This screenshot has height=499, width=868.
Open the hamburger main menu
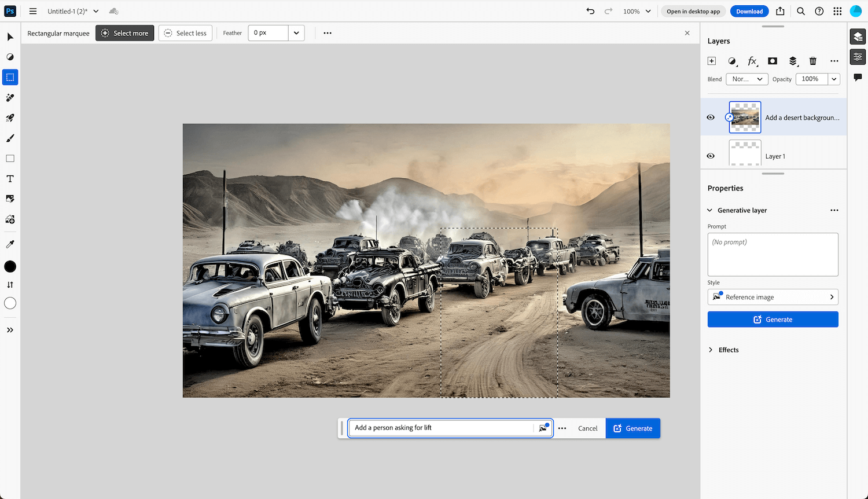pyautogui.click(x=33, y=11)
